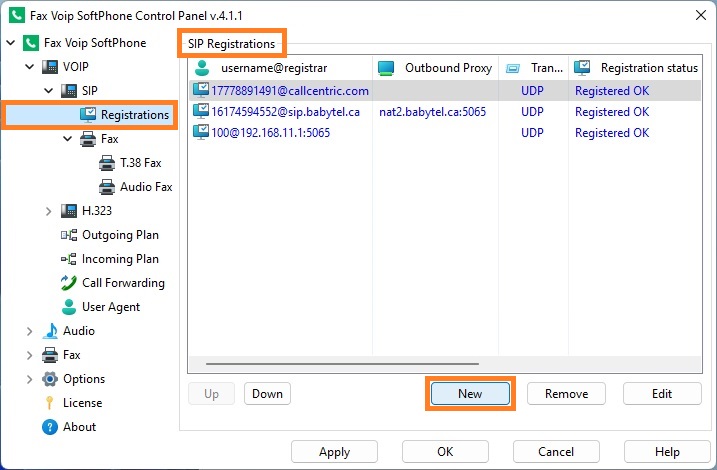Click the Audio music note icon
This screenshot has width=717, height=470.
(50, 331)
